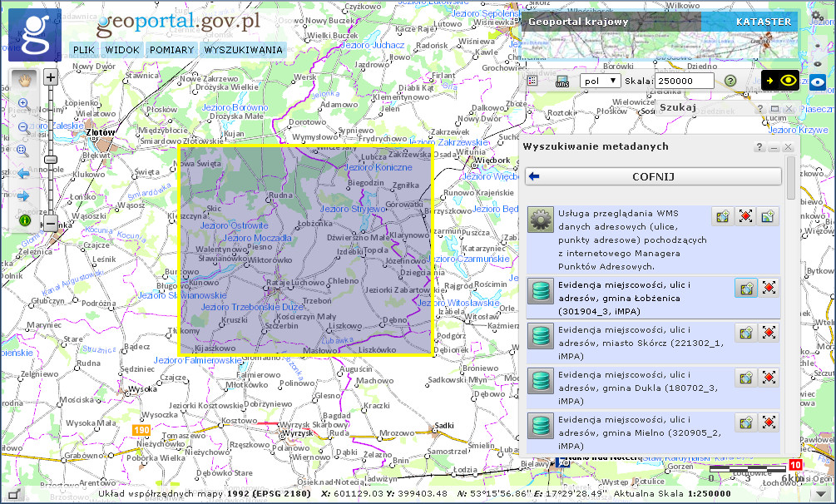Screen dimensions: 836x504
Task: Go to next map view (right arrow)
Action: click(23, 197)
